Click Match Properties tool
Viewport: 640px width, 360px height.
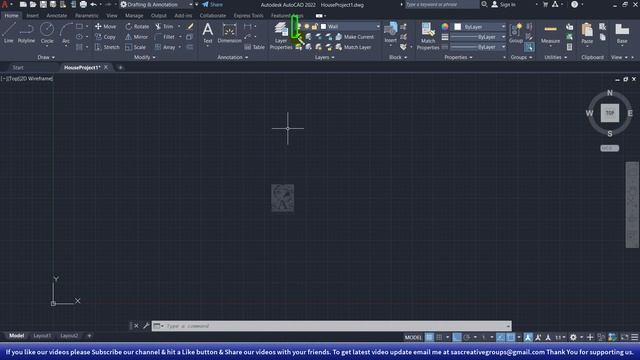click(x=428, y=36)
